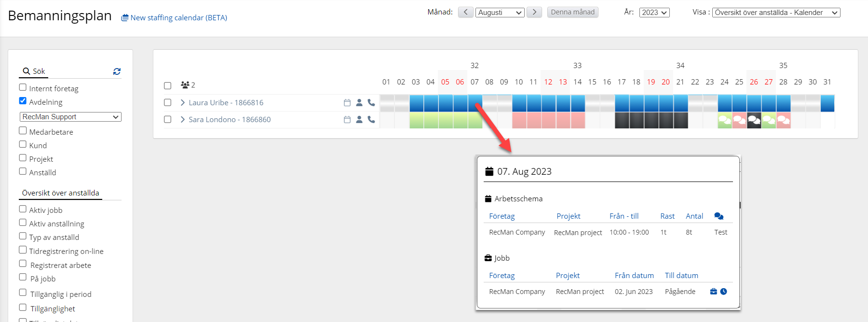Click the briefcase icon in Jobb row
This screenshot has width=868, height=322.
pyautogui.click(x=714, y=292)
